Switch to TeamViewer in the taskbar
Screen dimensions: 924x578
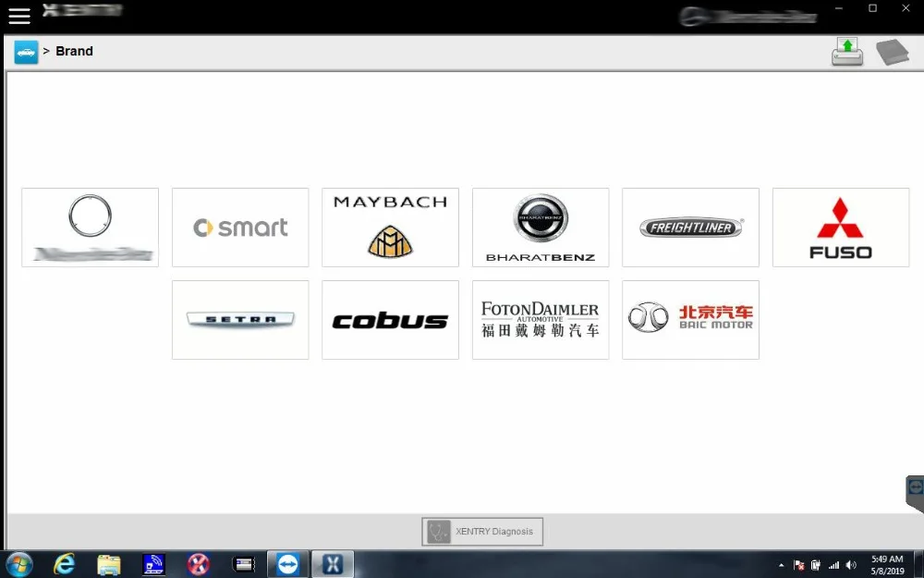click(288, 564)
